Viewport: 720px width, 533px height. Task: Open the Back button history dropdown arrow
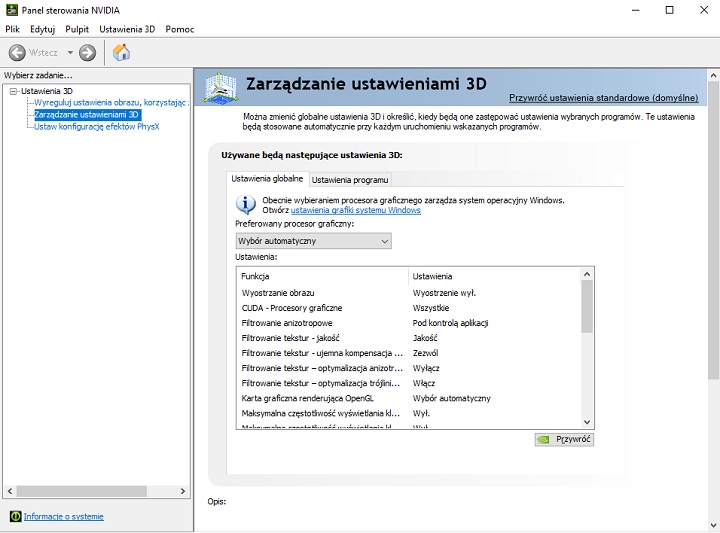70,52
